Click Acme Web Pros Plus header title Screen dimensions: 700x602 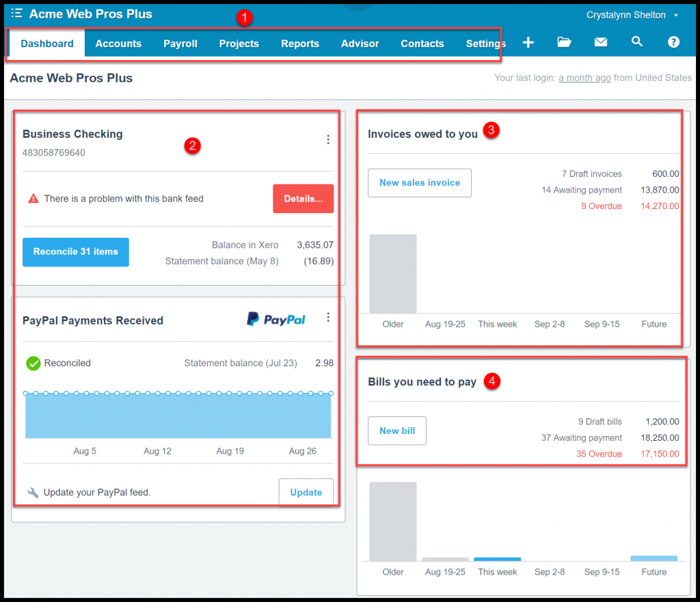(91, 14)
